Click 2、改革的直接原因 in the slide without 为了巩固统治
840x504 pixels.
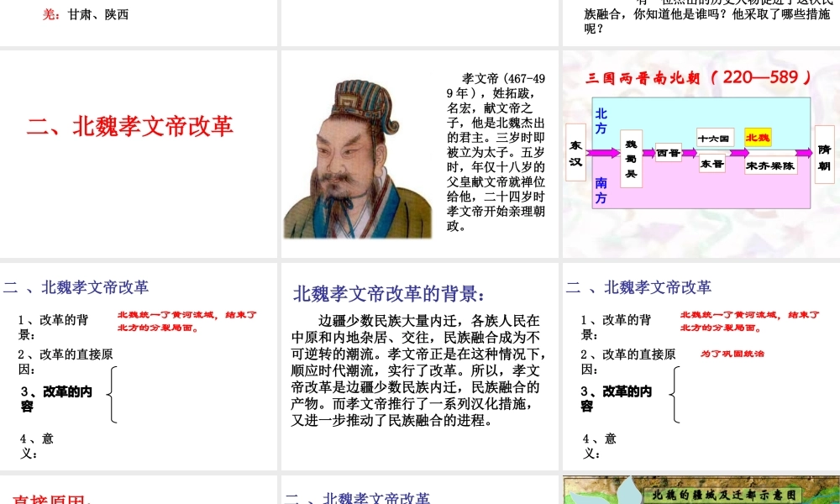click(66, 361)
